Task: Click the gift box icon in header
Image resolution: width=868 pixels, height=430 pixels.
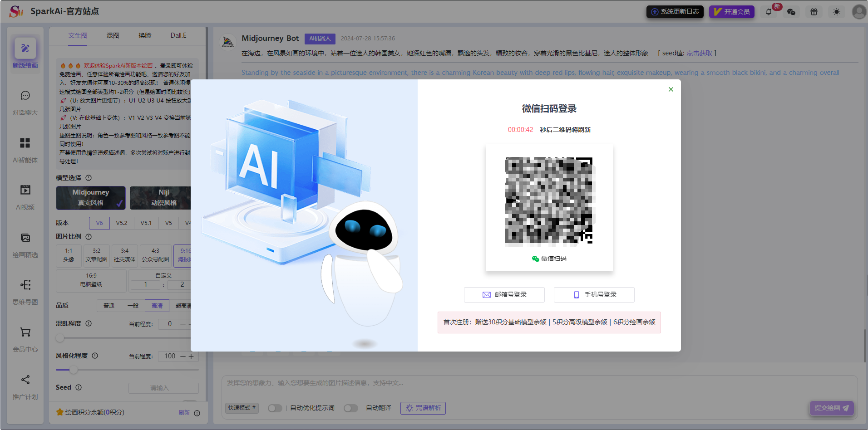Action: (x=814, y=12)
